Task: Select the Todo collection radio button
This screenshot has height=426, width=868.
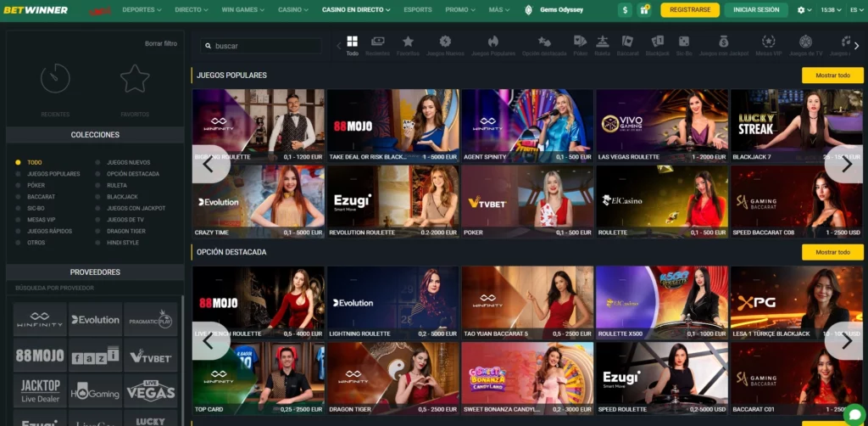Action: [x=19, y=162]
